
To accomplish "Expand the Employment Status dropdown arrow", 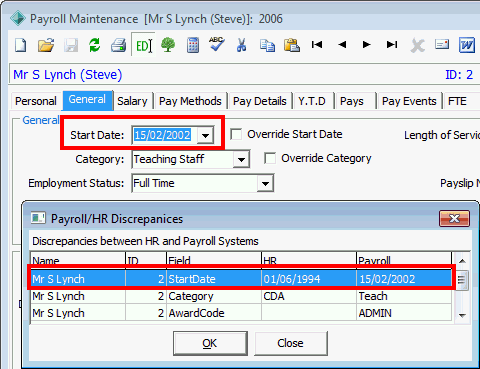I will click(x=265, y=183).
